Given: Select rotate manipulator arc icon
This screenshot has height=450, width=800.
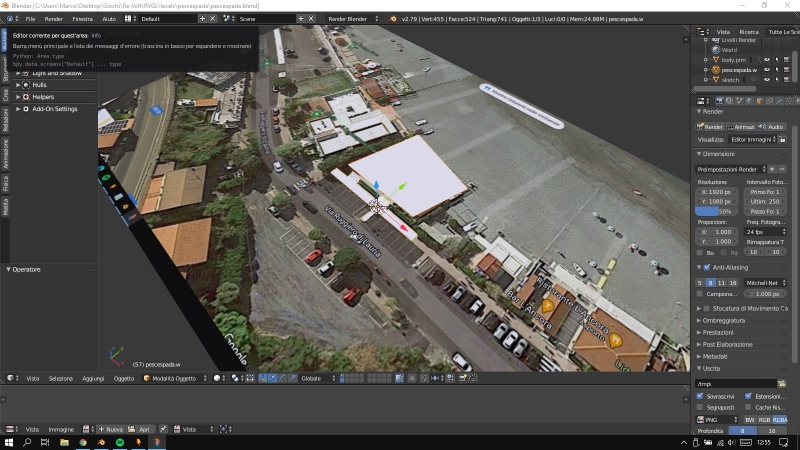Looking at the screenshot, I should [282, 378].
